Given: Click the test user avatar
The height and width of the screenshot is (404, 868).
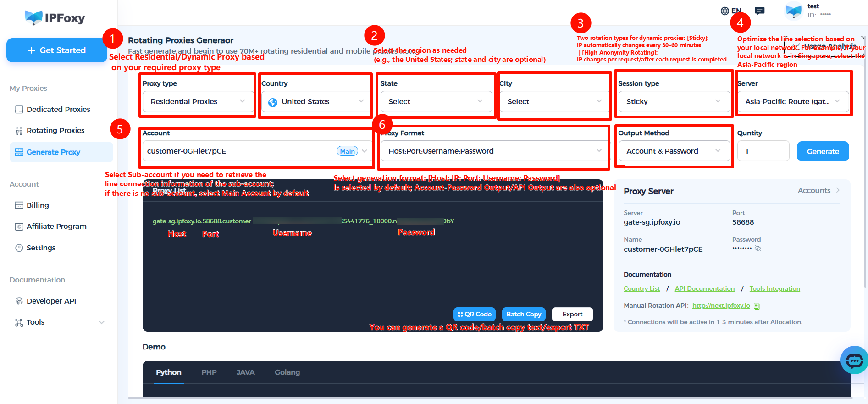Looking at the screenshot, I should pyautogui.click(x=793, y=11).
